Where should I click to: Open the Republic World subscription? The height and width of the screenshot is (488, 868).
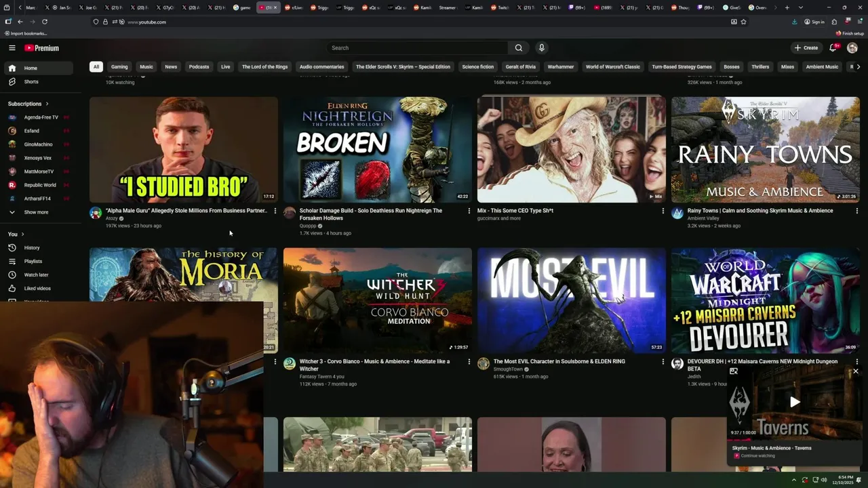(x=39, y=185)
